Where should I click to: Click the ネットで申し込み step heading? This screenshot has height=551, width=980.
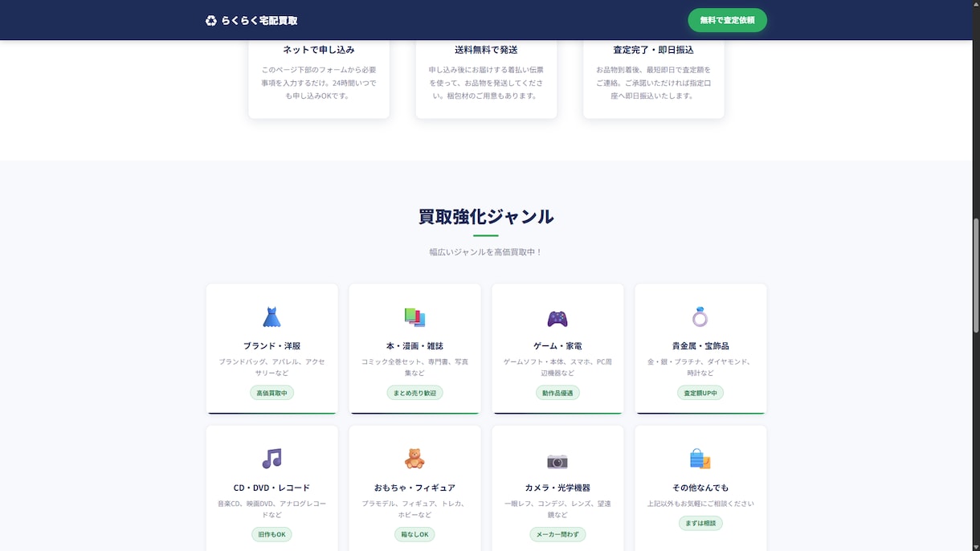click(x=319, y=50)
